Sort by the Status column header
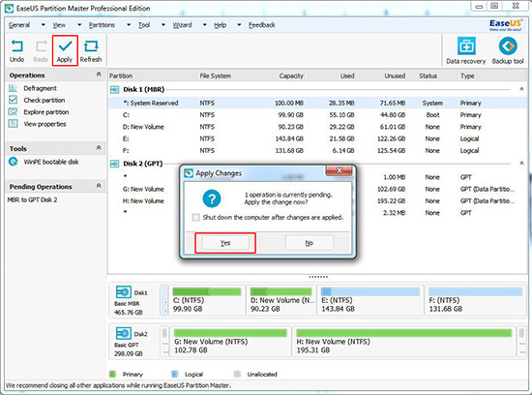 (432, 76)
